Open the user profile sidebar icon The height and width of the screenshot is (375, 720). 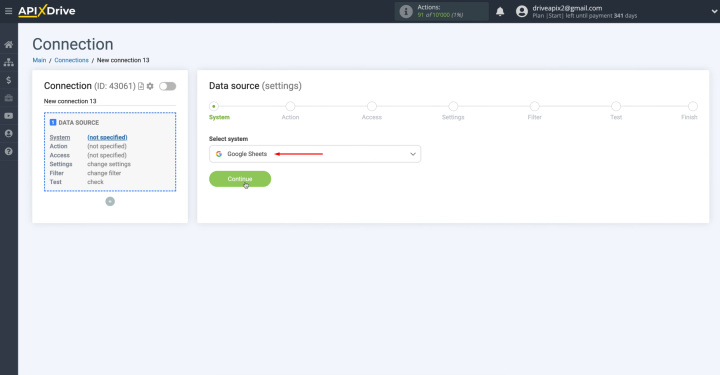[8, 134]
